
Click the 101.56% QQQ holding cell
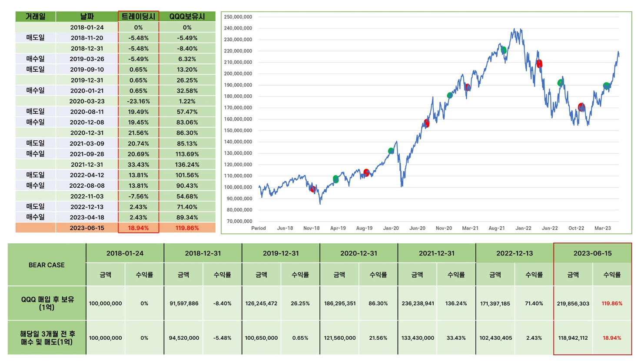[187, 175]
